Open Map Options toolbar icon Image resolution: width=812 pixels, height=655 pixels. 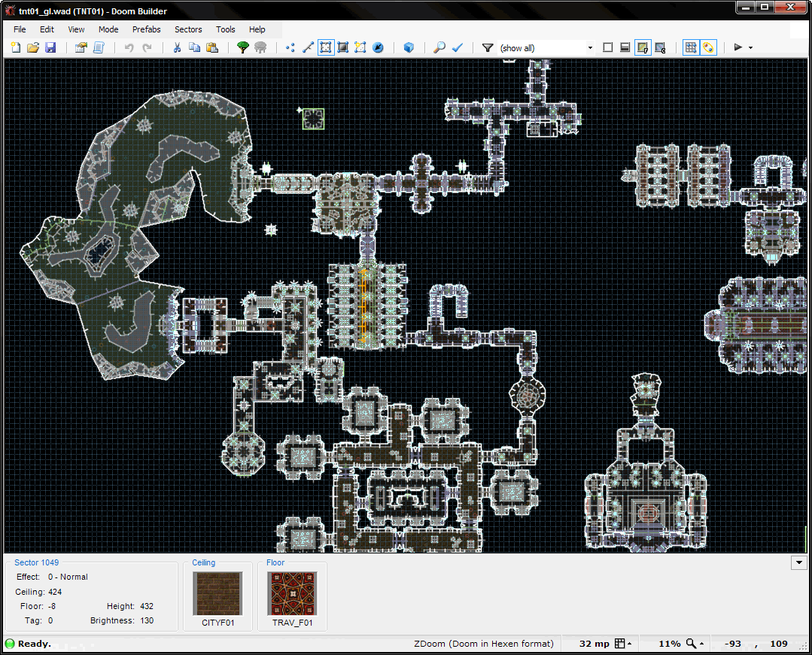click(x=81, y=47)
